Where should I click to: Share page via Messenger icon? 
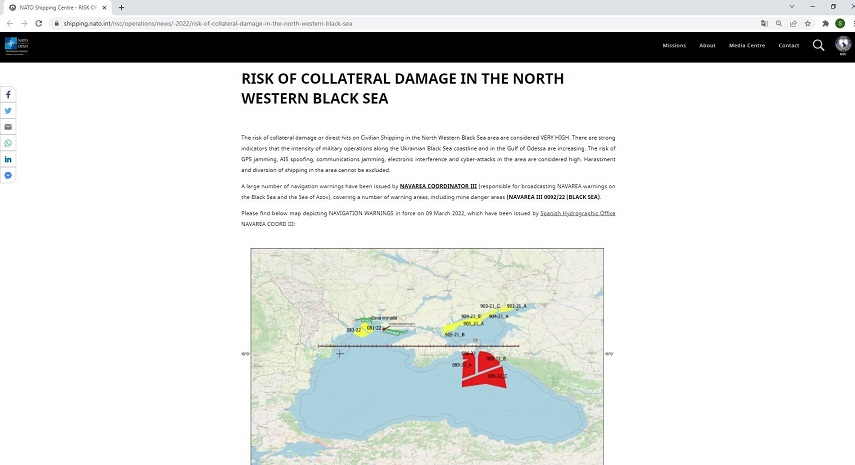tap(8, 176)
